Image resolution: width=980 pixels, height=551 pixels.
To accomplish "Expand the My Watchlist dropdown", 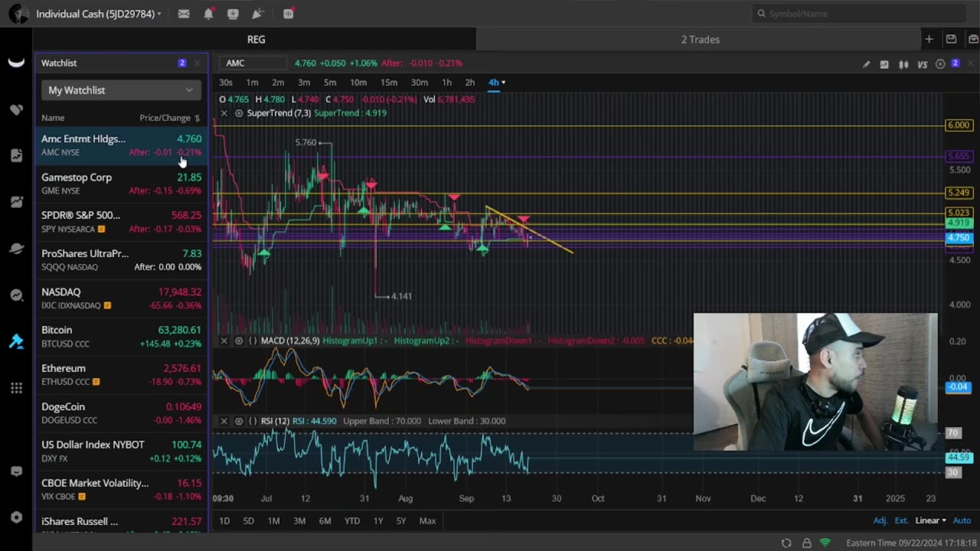I will tap(121, 90).
